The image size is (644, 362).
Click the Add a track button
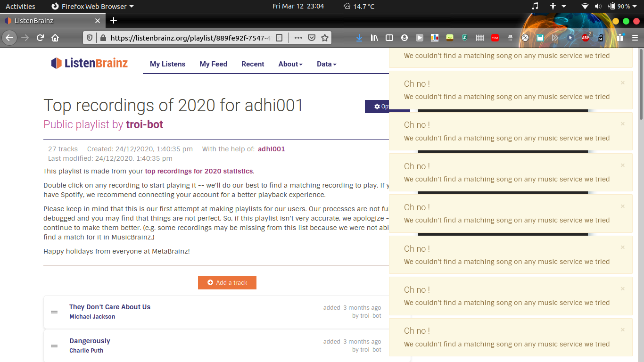point(227,283)
